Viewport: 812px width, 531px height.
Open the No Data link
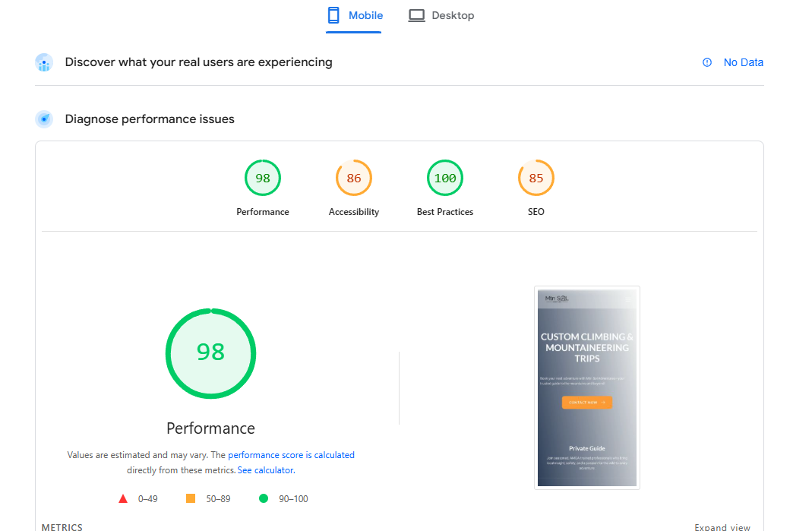[x=743, y=62]
